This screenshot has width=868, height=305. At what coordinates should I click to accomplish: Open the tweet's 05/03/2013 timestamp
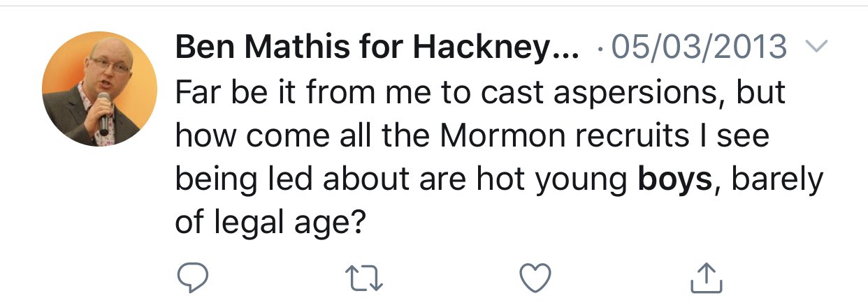click(700, 47)
